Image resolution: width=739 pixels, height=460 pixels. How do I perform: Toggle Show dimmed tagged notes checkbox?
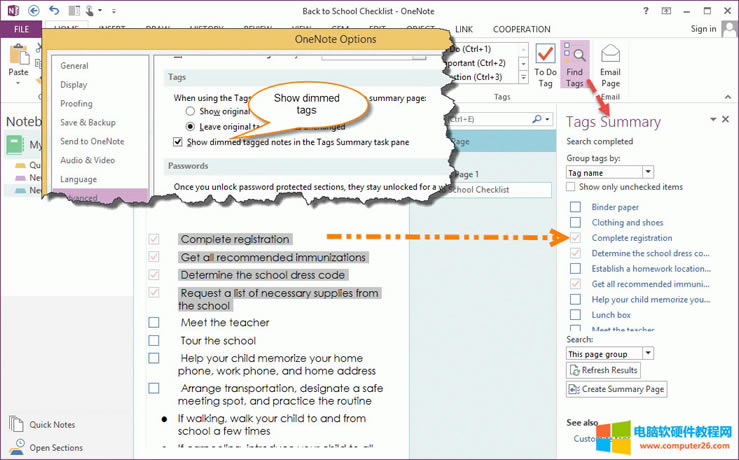(x=178, y=142)
